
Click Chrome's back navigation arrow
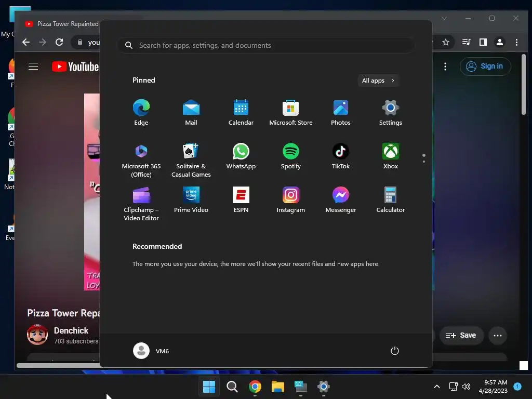pyautogui.click(x=26, y=42)
